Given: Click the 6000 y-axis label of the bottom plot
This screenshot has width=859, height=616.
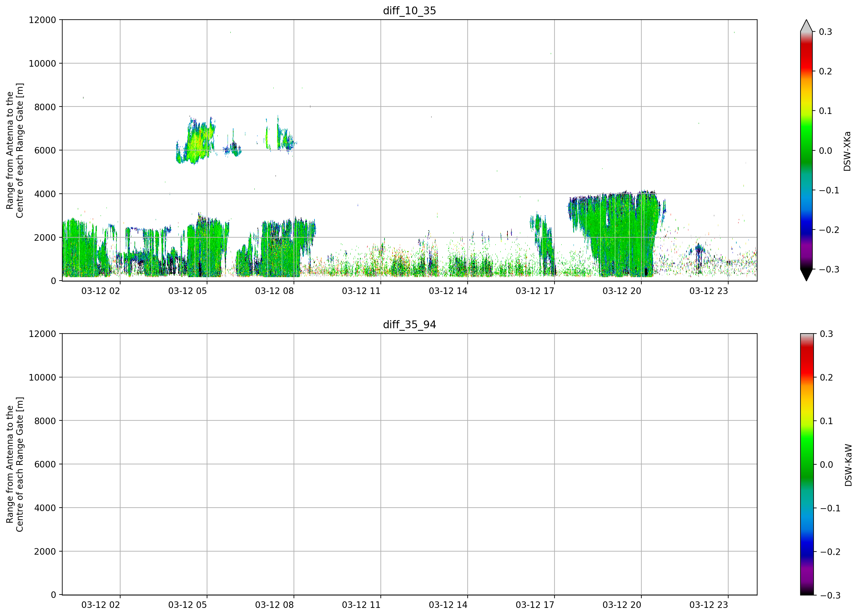Looking at the screenshot, I should [45, 464].
